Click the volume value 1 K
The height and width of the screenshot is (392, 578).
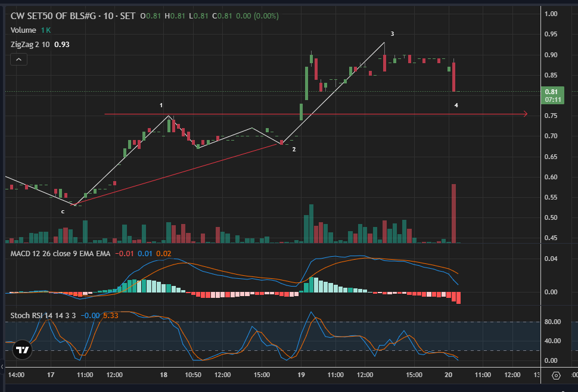tap(46, 30)
